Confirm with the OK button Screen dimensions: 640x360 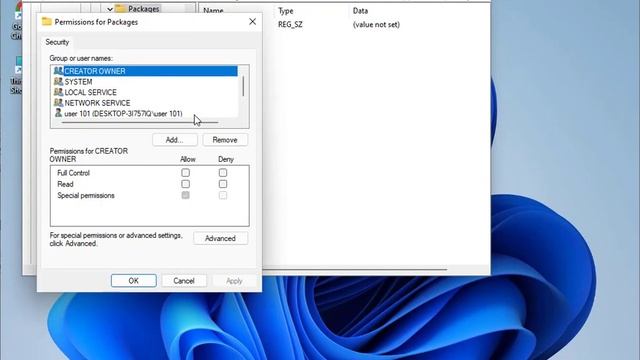pyautogui.click(x=133, y=281)
